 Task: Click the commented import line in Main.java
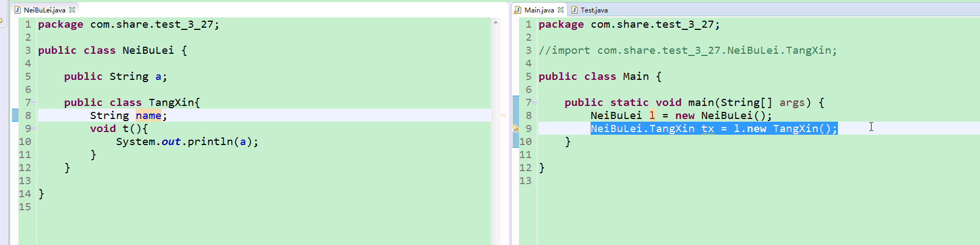pos(688,51)
